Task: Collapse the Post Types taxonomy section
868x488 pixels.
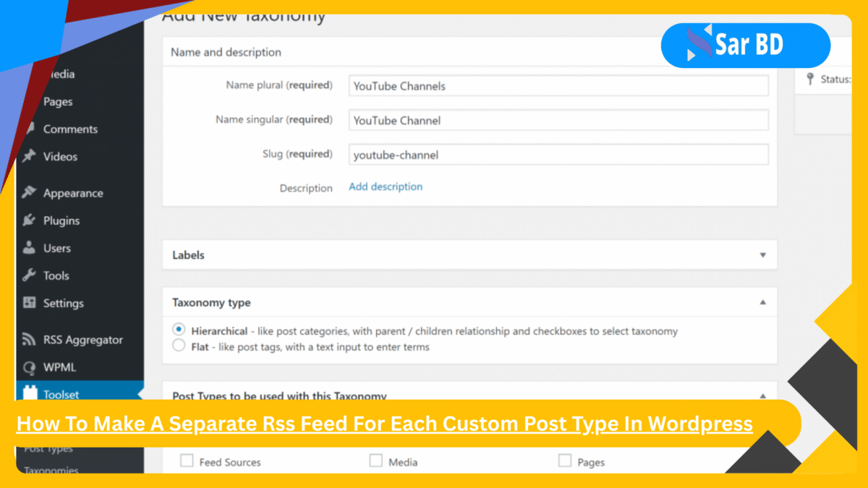Action: pos(762,396)
